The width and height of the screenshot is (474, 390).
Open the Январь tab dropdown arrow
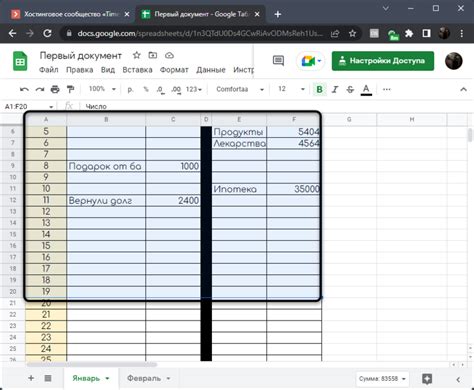pyautogui.click(x=107, y=379)
